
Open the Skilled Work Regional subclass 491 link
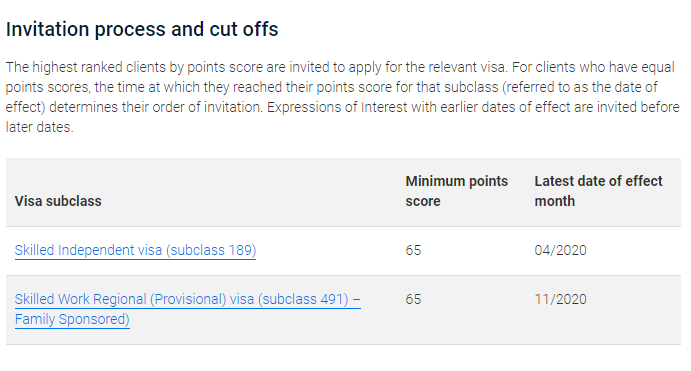click(187, 309)
